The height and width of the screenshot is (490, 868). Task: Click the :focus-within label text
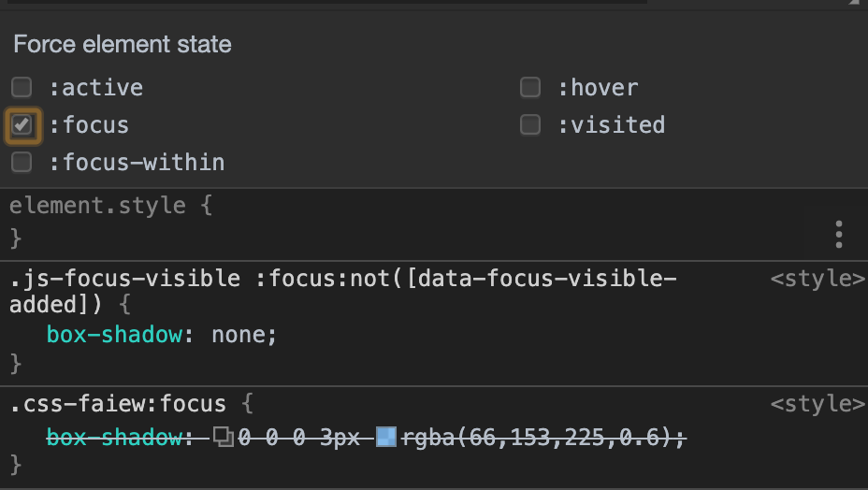click(137, 163)
